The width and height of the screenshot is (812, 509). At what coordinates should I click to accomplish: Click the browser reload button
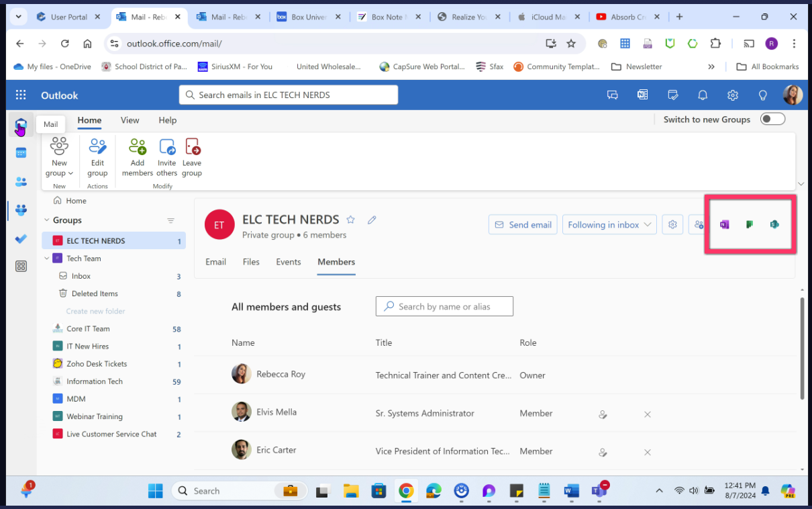point(64,43)
